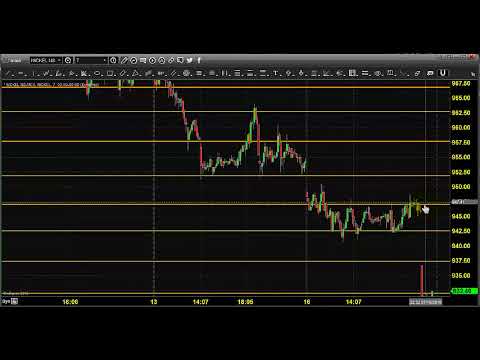Click the green current price tag
The image size is (480, 360).
(x=464, y=291)
